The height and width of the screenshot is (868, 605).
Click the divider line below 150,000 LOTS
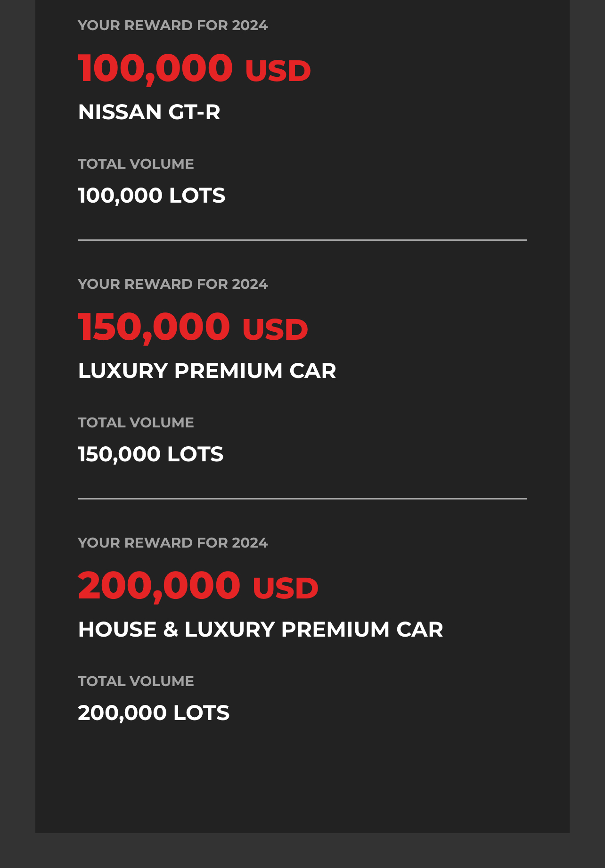[302, 499]
